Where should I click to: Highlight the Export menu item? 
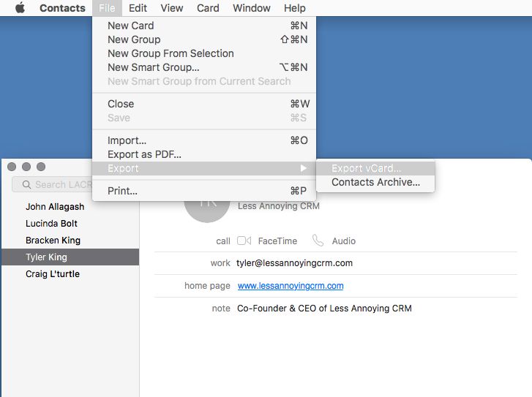coord(204,168)
